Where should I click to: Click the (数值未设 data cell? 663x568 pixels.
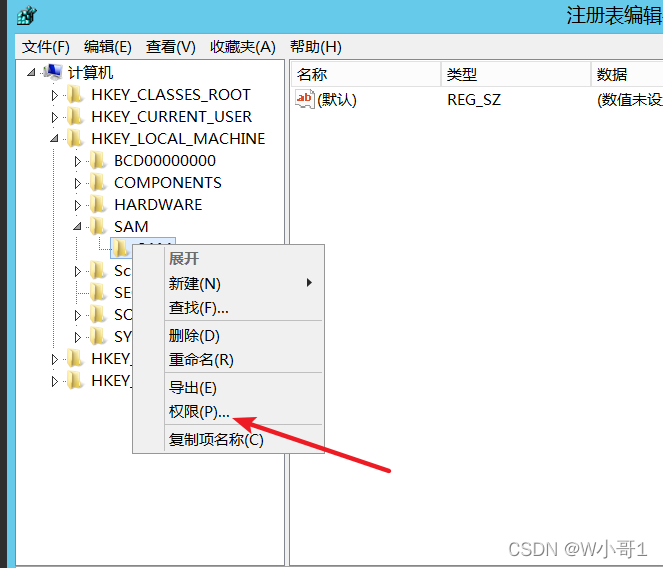[630, 100]
